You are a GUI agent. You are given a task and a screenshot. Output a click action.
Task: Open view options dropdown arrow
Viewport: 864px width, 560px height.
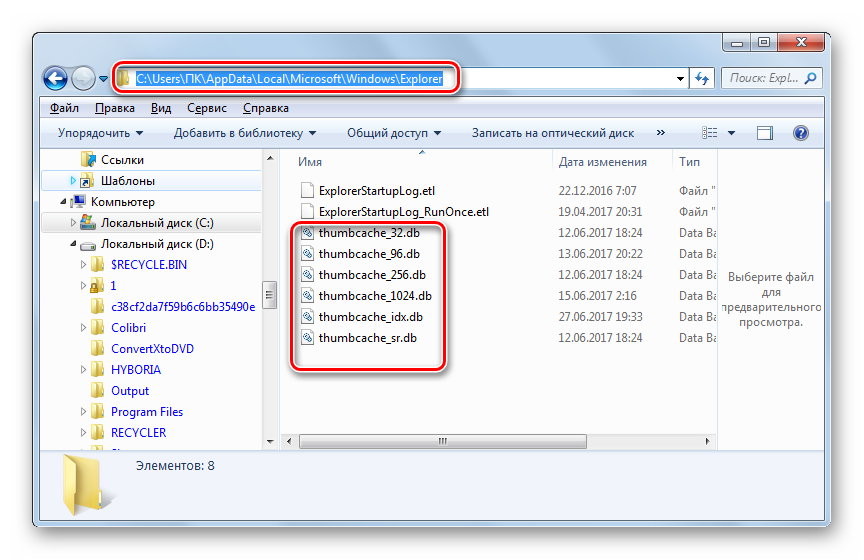click(x=731, y=133)
